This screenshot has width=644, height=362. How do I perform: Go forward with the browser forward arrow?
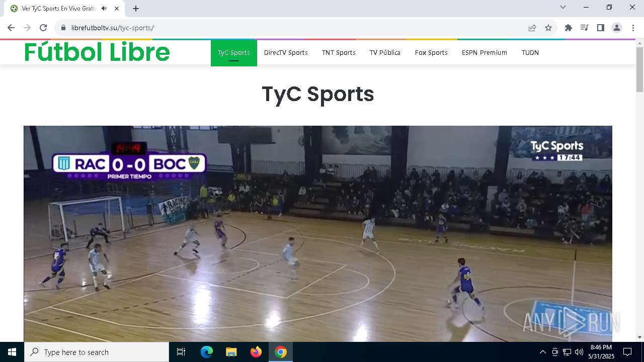(x=27, y=28)
